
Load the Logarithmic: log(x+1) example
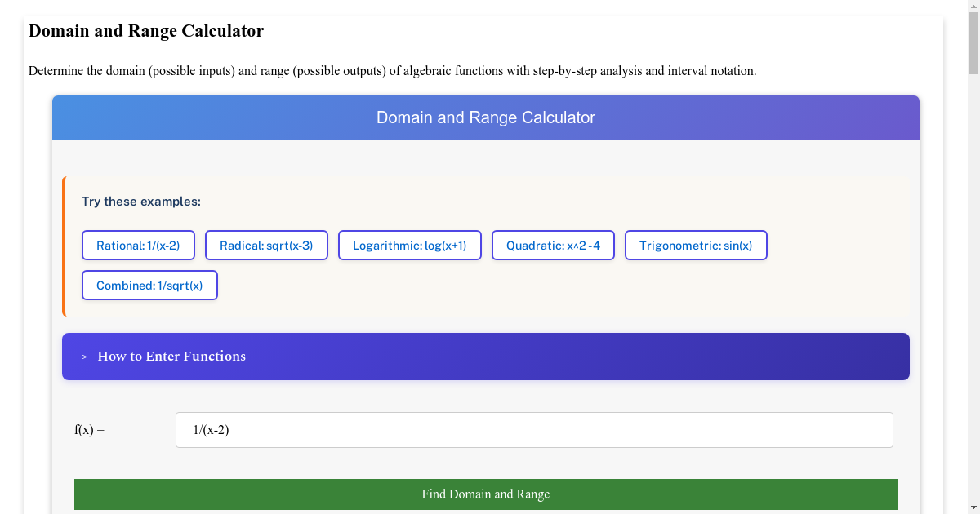[x=409, y=246]
